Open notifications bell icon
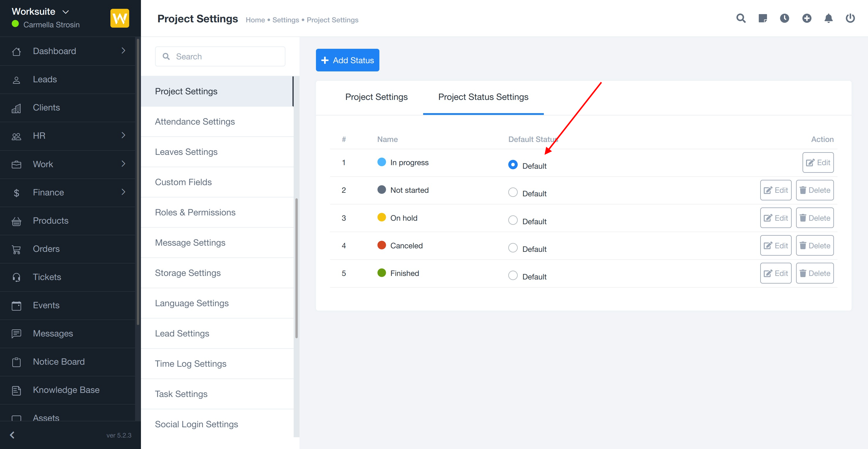Image resolution: width=868 pixels, height=449 pixels. point(828,18)
